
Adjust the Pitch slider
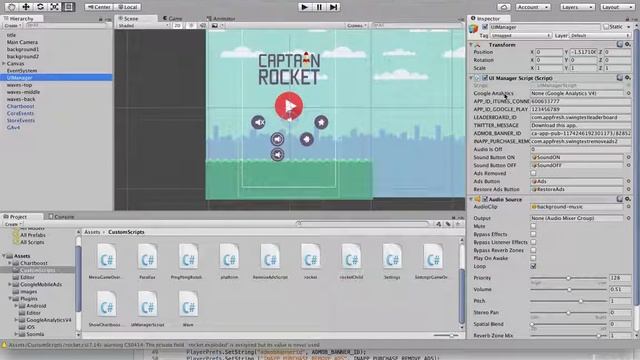[x=568, y=301]
